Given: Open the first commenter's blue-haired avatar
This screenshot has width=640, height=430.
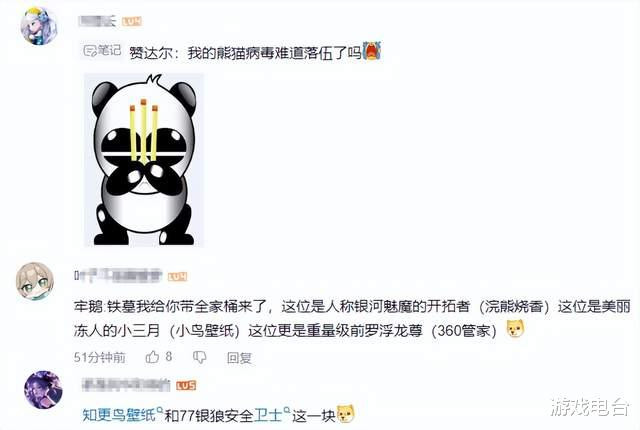Looking at the screenshot, I should (39, 27).
